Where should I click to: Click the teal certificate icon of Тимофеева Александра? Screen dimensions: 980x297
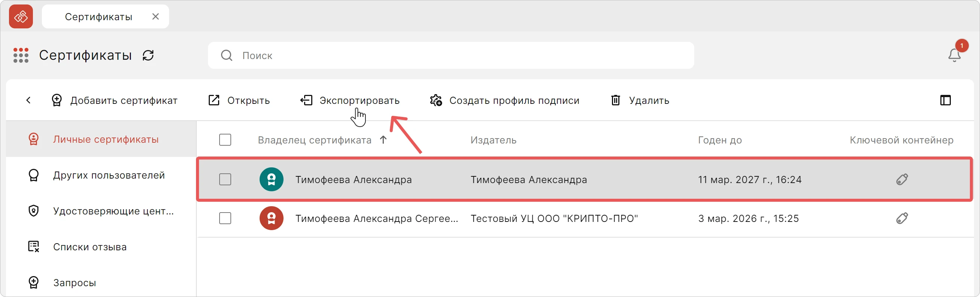tap(271, 179)
